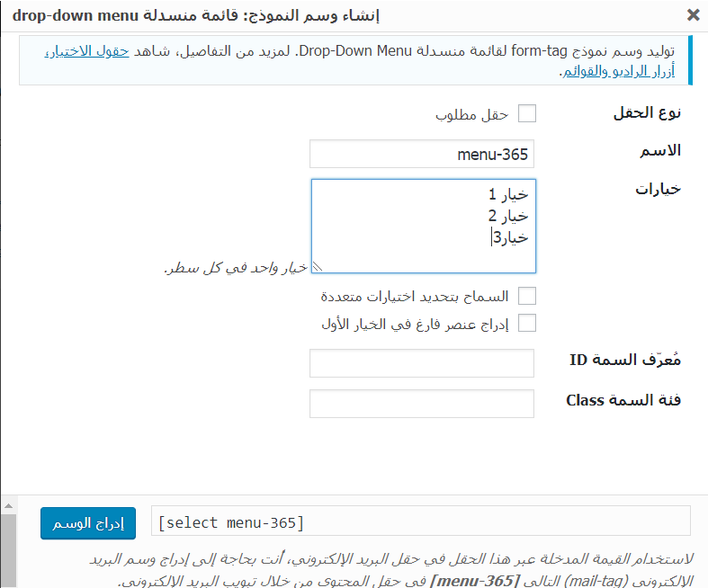Click the فئة السمة Class label
The image size is (708, 588).
tap(623, 400)
